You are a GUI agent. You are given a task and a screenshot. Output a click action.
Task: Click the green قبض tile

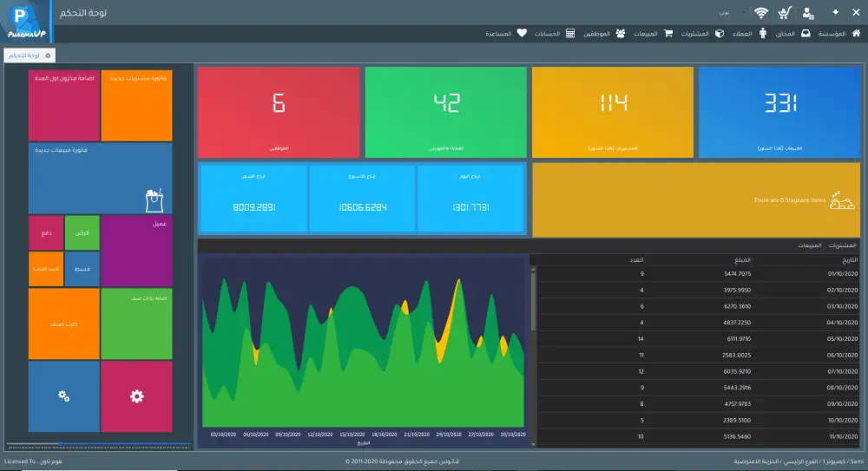coord(82,232)
